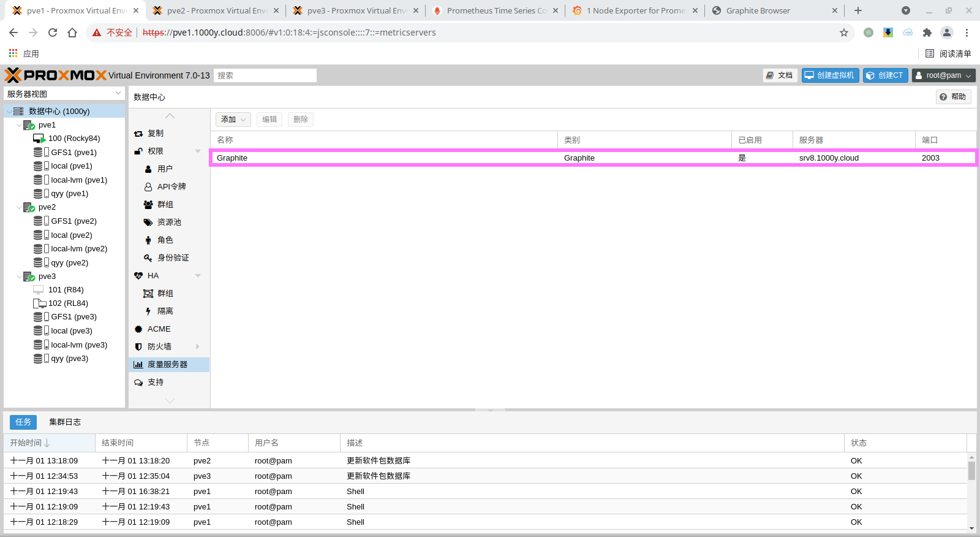Click the API Token (API令牌) icon

click(x=148, y=187)
